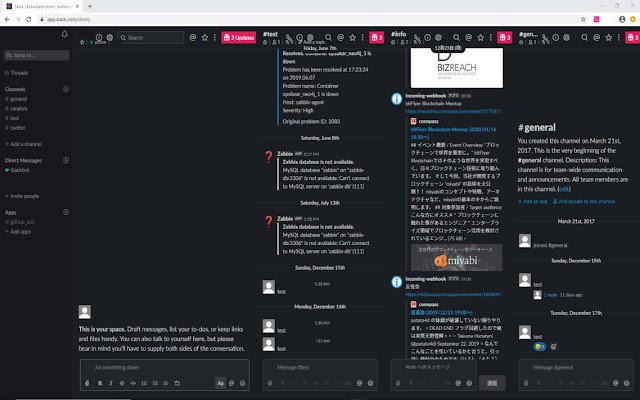Open more options menu in #test header

362,38
